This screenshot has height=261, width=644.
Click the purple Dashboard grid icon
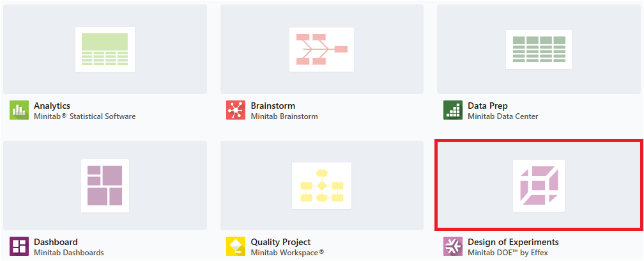pos(19,246)
